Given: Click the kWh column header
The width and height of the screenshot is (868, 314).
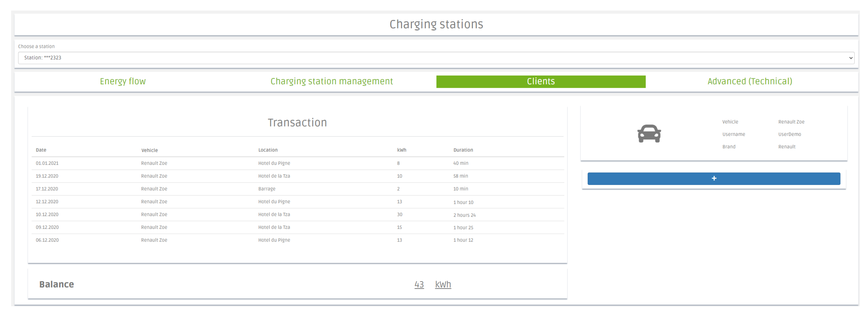Looking at the screenshot, I should (401, 150).
